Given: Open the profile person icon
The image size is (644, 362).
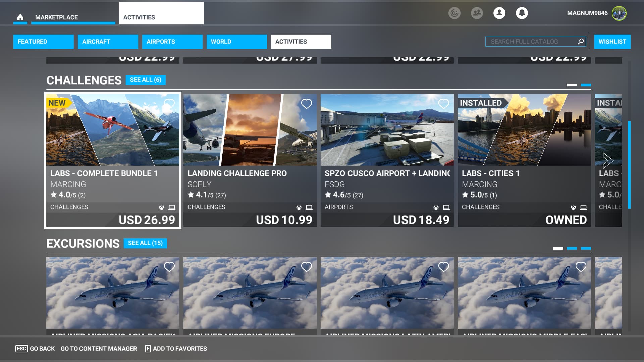Looking at the screenshot, I should [499, 13].
